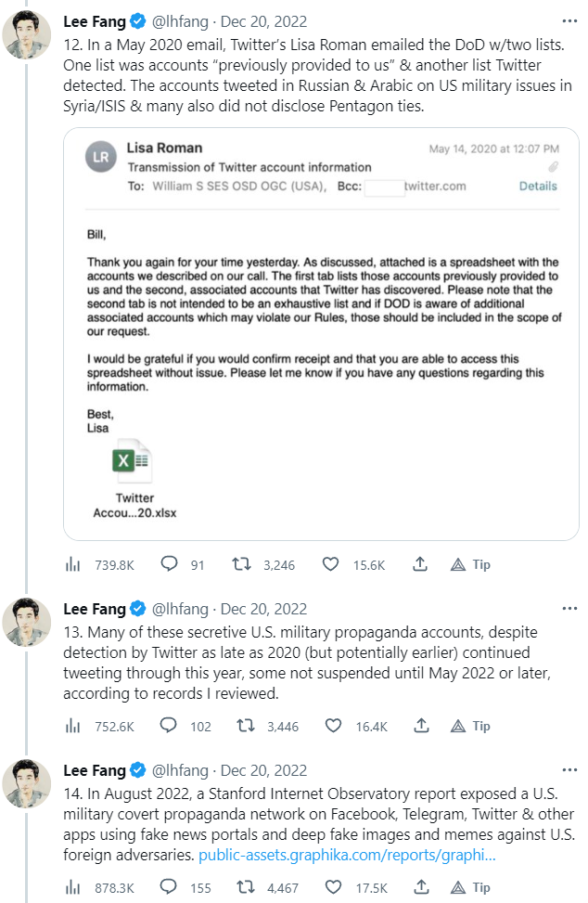Reply to the tweet numbered 13
The image size is (588, 903).
click(x=170, y=726)
